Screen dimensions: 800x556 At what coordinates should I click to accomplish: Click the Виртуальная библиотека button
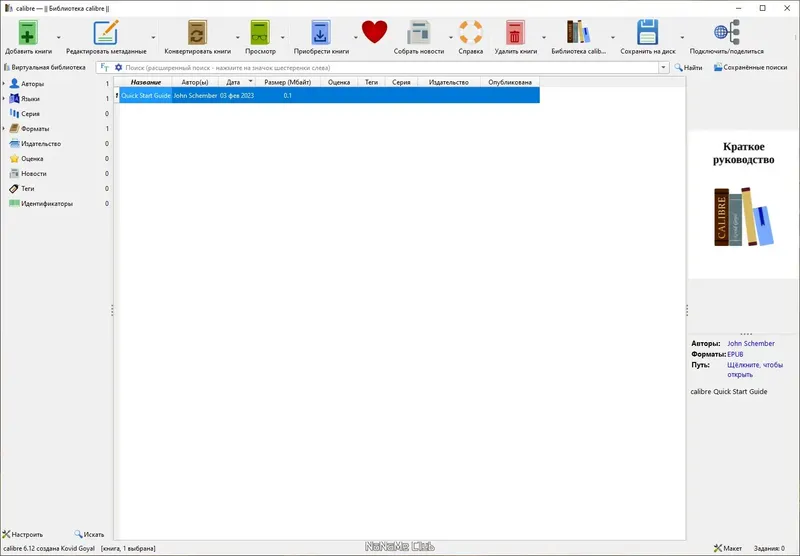pos(44,67)
